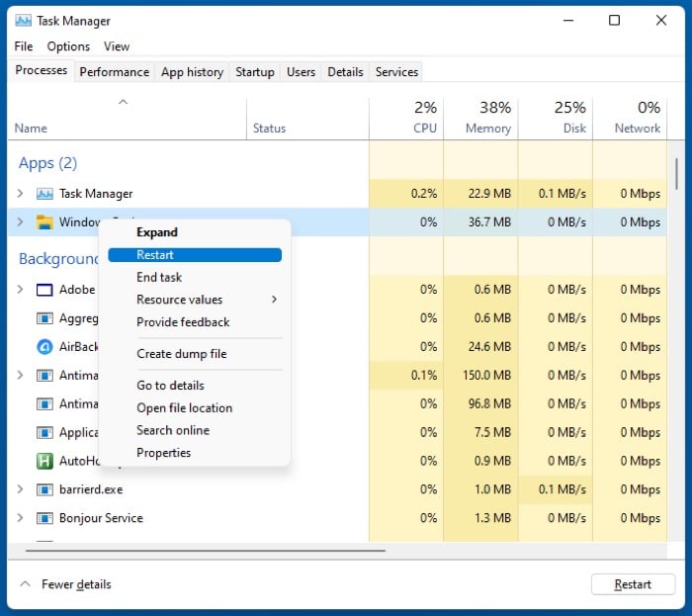Switch to the Users tab
The image size is (692, 616).
click(301, 72)
